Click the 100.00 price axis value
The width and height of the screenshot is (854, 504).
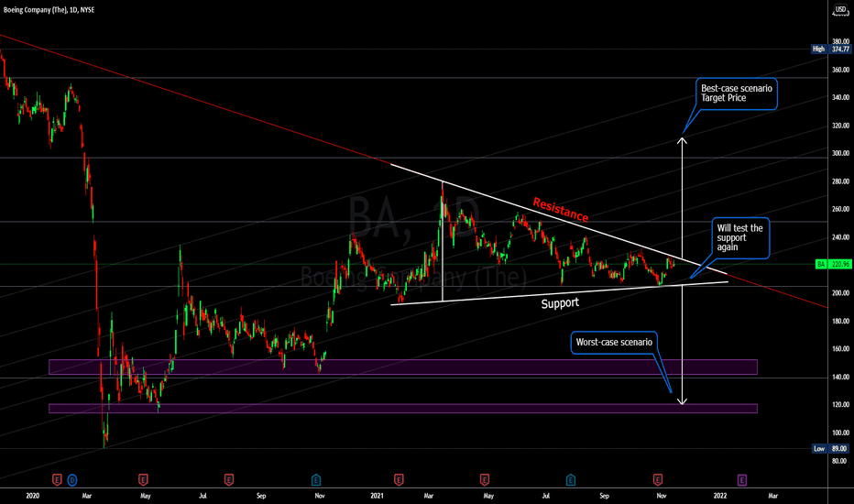click(x=840, y=433)
